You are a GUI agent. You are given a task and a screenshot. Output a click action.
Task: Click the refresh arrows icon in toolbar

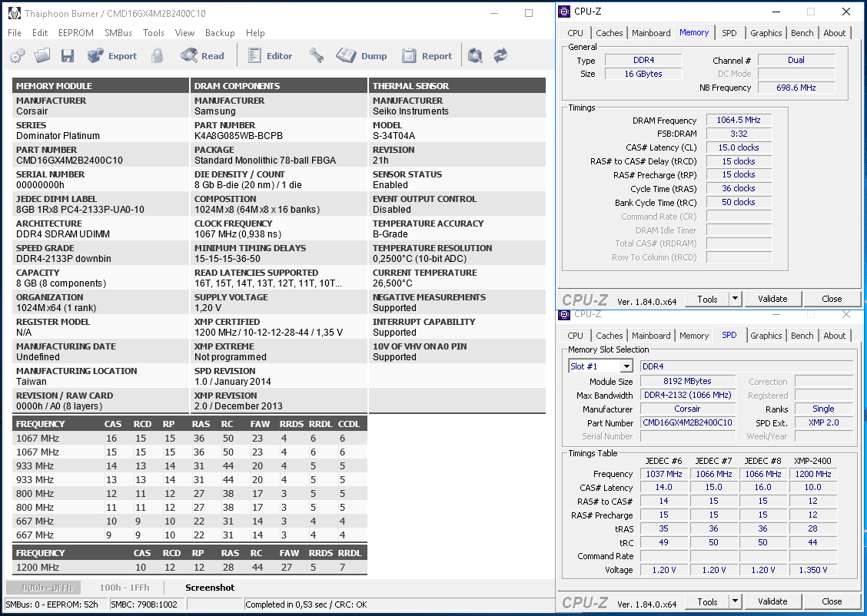(501, 55)
